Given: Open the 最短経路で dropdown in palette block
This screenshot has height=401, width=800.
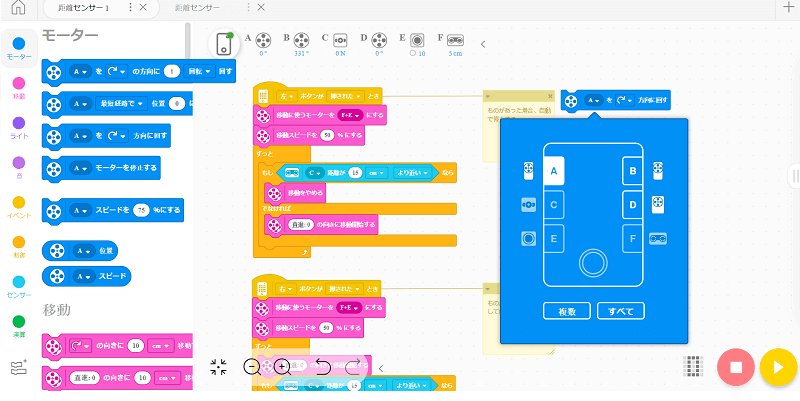Looking at the screenshot, I should (x=121, y=104).
